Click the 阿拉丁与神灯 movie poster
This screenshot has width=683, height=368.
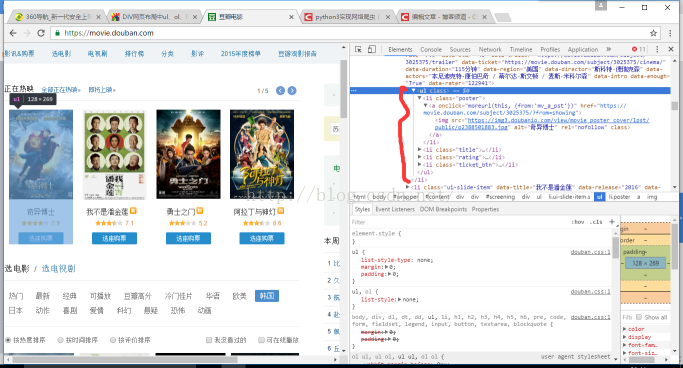(262, 154)
